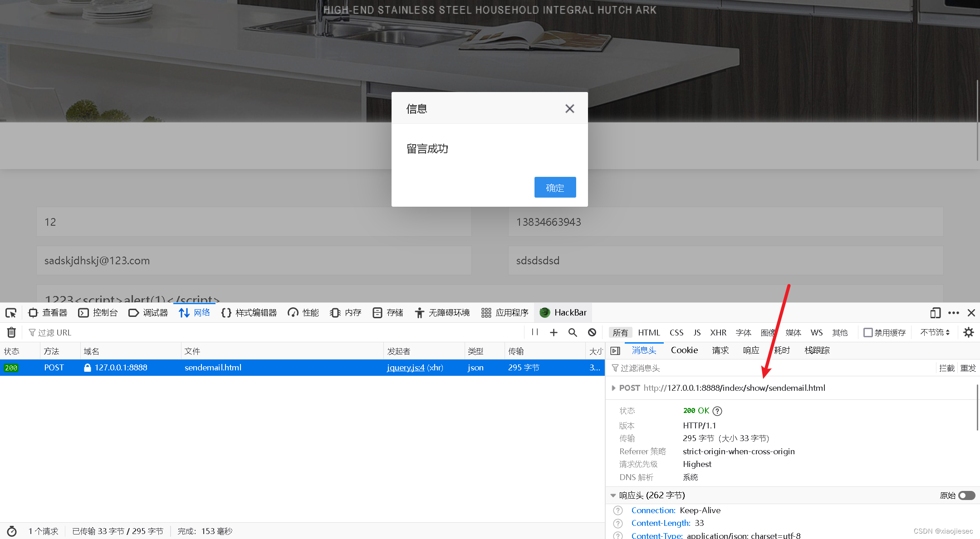The width and height of the screenshot is (980, 539).
Task: Pause network traffic with the pause icon
Action: (534, 332)
